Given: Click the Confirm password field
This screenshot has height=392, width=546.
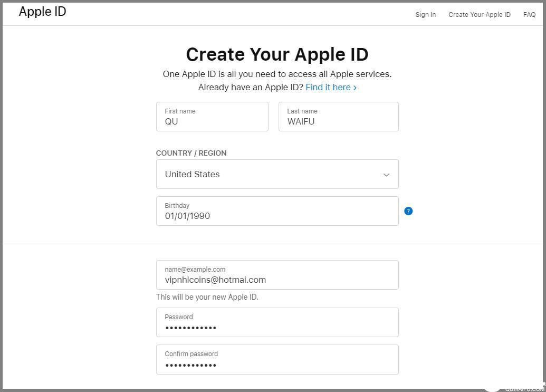Looking at the screenshot, I should [x=277, y=359].
